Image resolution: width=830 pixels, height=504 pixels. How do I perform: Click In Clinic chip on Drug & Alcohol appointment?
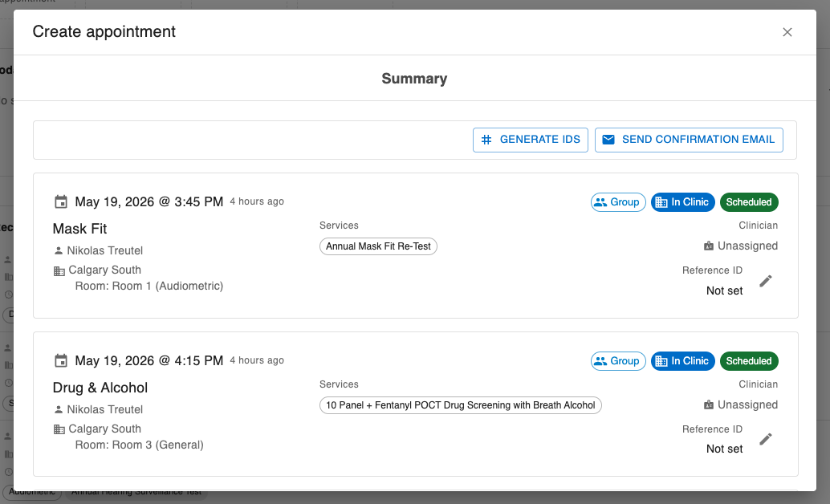point(683,361)
